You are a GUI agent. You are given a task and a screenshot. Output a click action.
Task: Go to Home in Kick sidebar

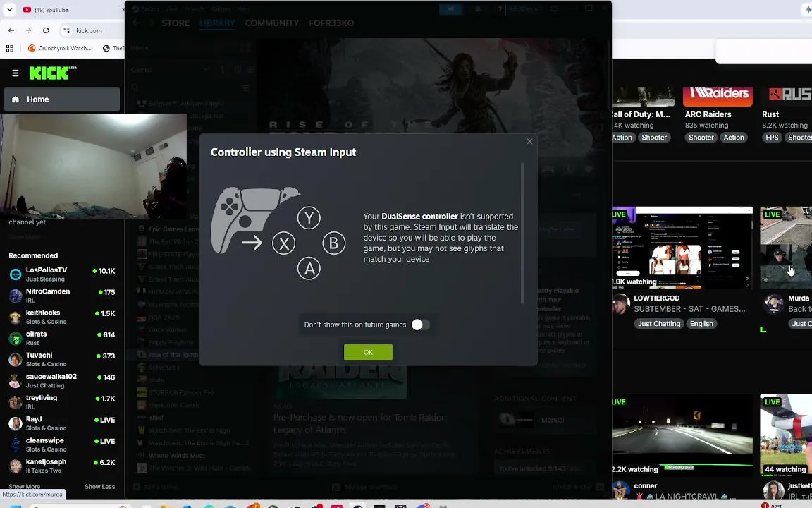[x=61, y=99]
